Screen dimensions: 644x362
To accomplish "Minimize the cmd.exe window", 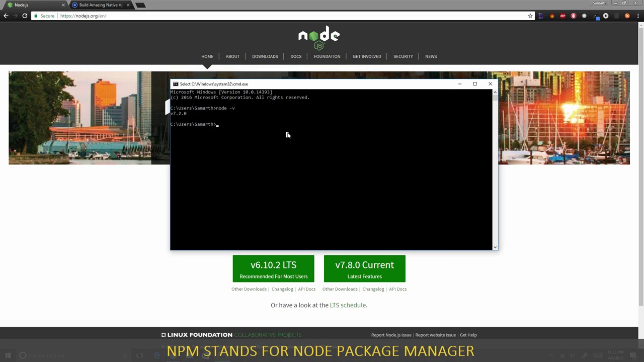I will [x=459, y=84].
